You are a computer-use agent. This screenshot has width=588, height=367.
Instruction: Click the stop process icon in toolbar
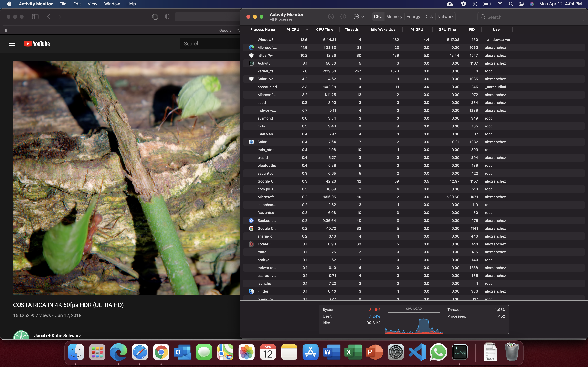[x=331, y=17]
